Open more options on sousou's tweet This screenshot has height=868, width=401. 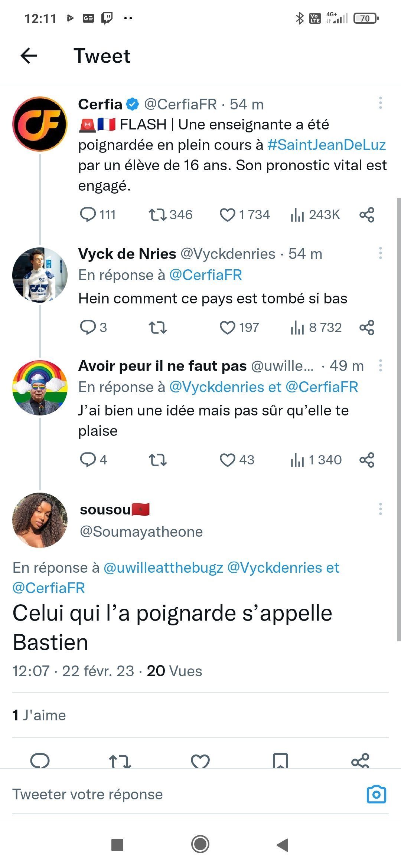click(380, 509)
